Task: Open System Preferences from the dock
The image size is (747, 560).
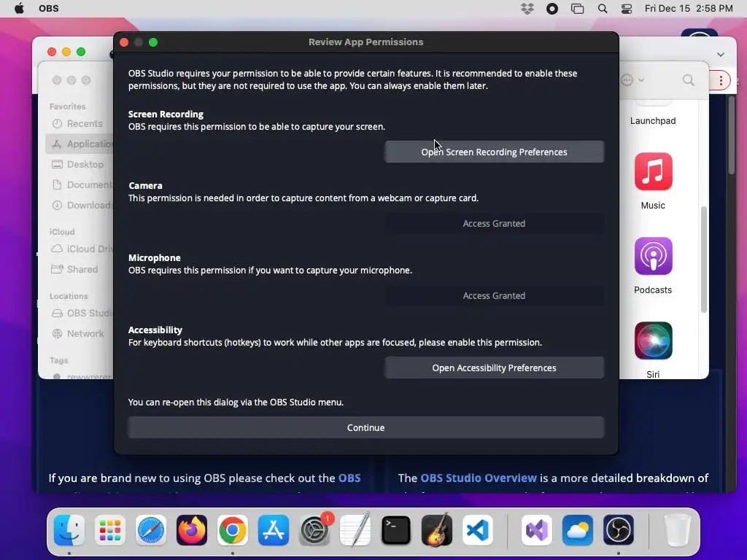Action: [x=314, y=530]
